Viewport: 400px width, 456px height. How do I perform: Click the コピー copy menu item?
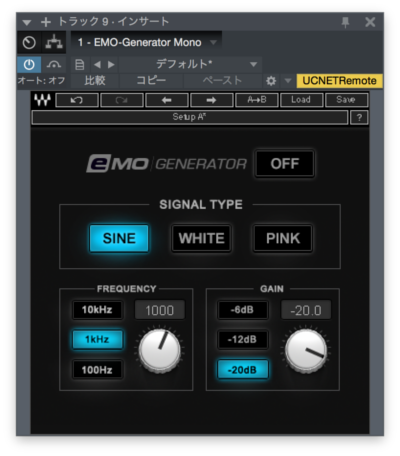(x=151, y=80)
